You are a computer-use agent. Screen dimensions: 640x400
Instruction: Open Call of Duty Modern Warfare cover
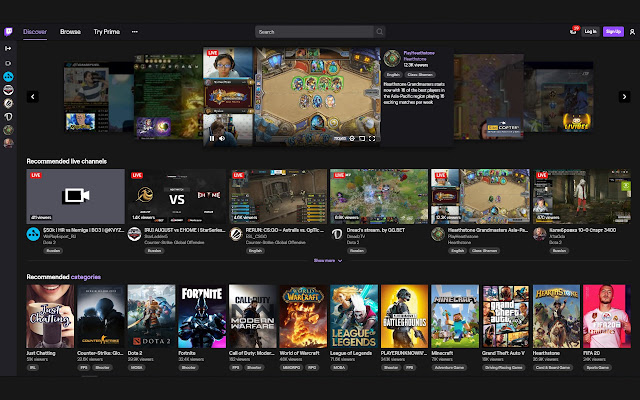[x=253, y=316]
